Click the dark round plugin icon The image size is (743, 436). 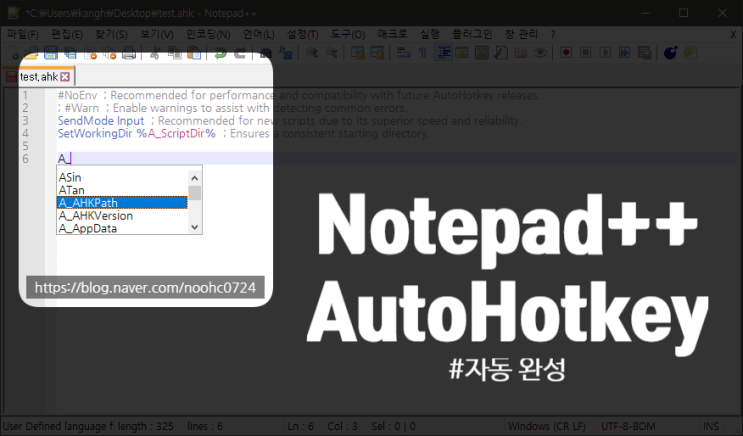tap(670, 53)
